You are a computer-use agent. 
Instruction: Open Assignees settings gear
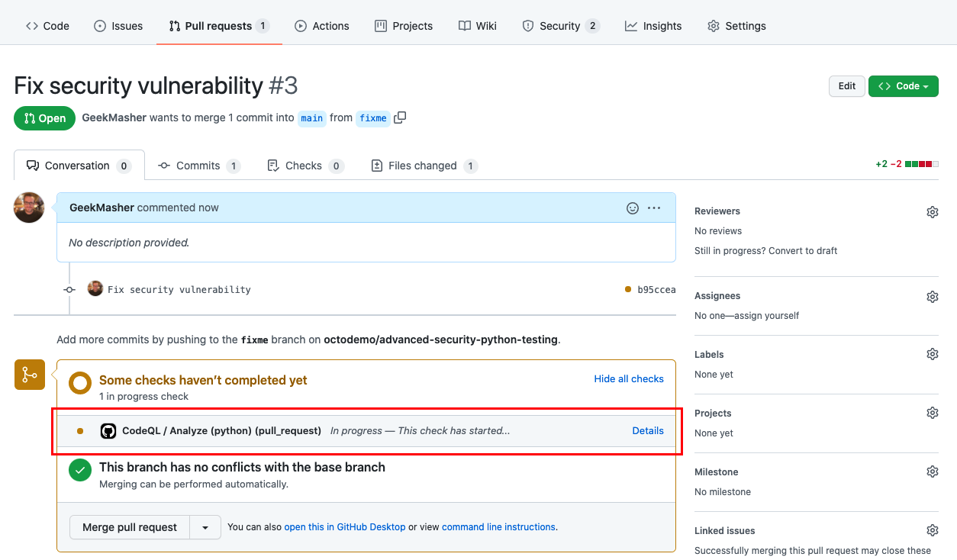tap(933, 297)
